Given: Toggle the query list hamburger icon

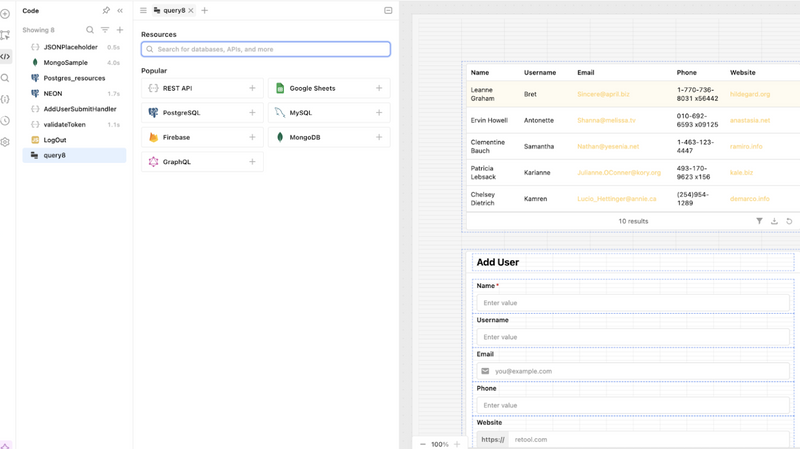Looking at the screenshot, I should [x=143, y=10].
